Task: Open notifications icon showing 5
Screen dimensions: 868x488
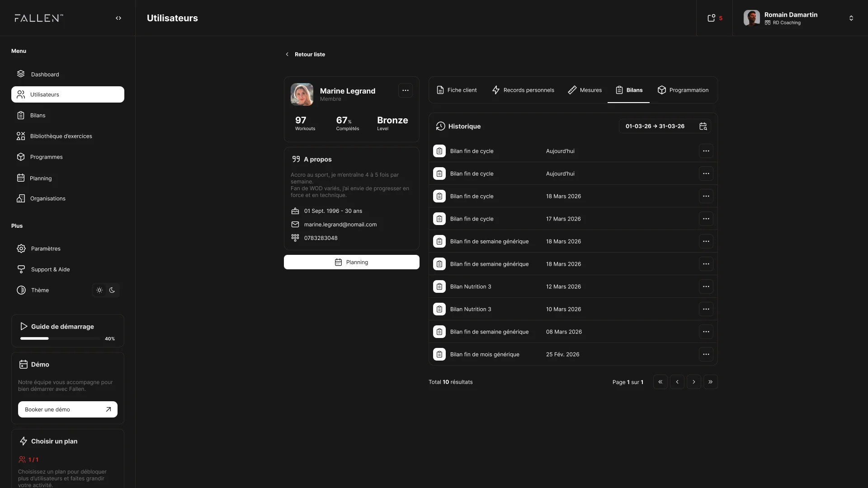Action: pyautogui.click(x=714, y=18)
